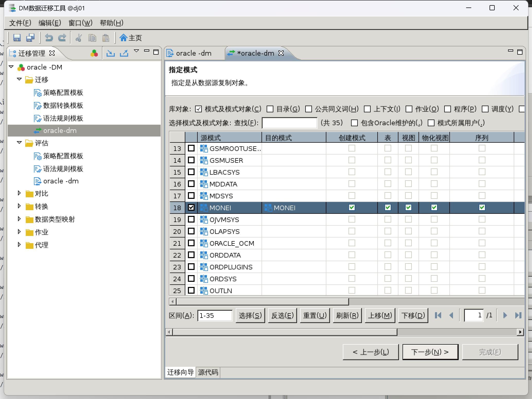Open the 窗口(W) menu
The image size is (532, 399).
click(x=80, y=23)
